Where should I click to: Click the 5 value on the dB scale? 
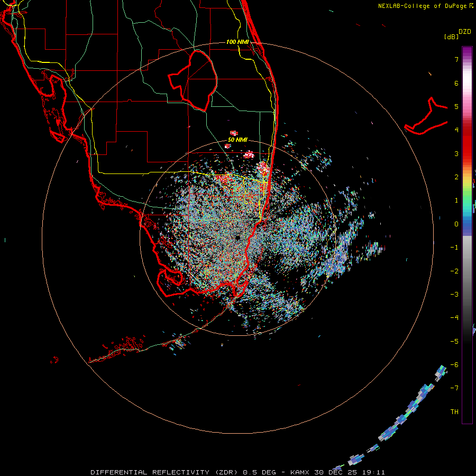(456, 106)
